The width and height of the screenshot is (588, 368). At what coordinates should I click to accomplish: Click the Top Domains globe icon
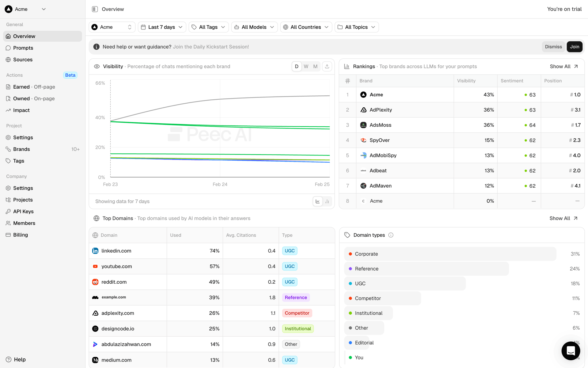[96, 218]
